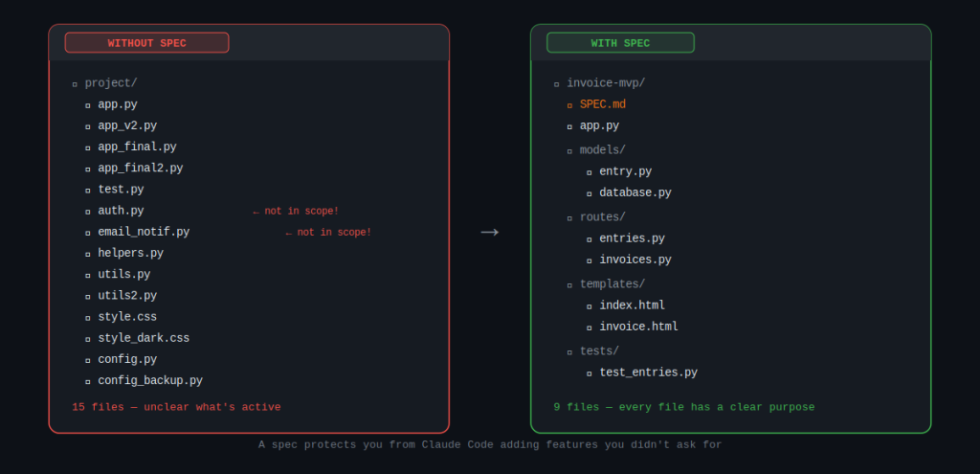Click the icon next to SPEC.md
The width and height of the screenshot is (980, 474).
(569, 104)
